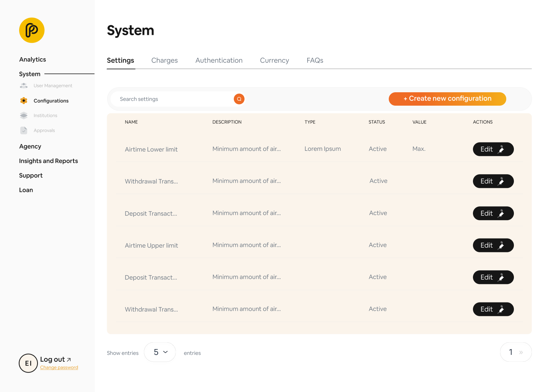Click pencil icon in Airtime Upper limit row
This screenshot has width=551, height=392.
pos(501,245)
